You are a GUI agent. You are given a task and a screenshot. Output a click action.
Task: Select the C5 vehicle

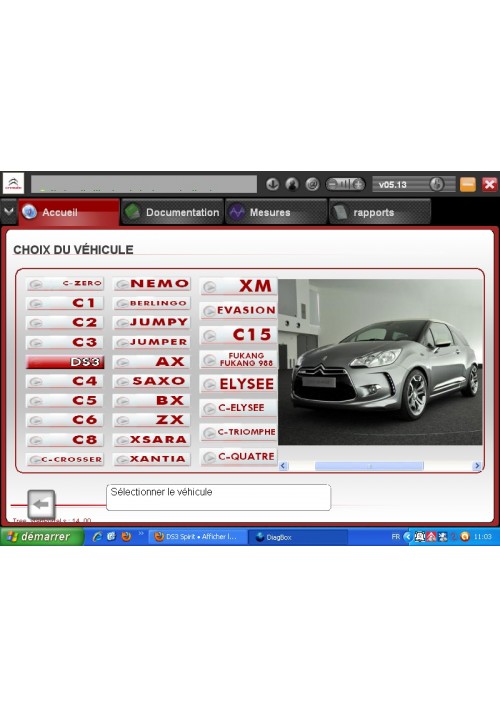point(65,401)
